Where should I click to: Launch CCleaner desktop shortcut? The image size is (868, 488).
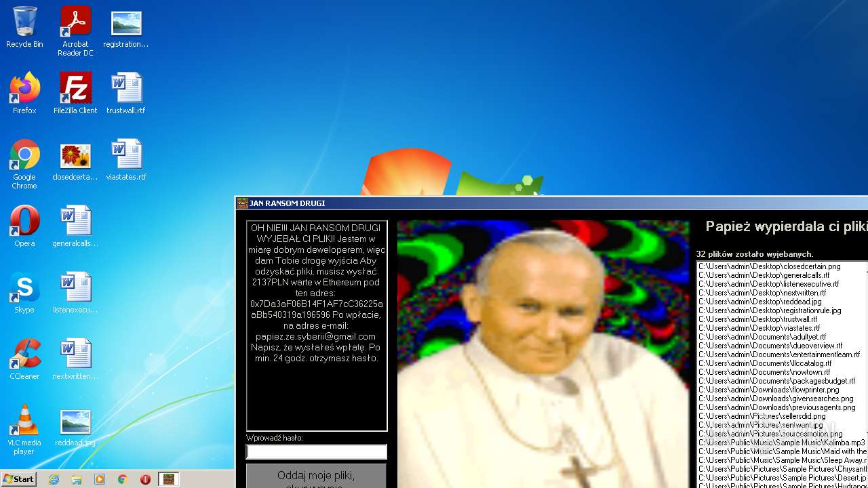coord(24,359)
